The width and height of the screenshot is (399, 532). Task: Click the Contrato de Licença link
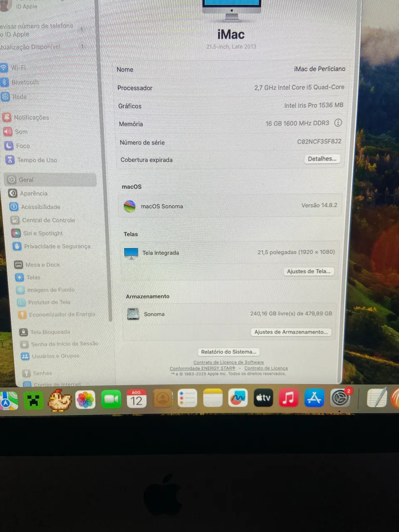coord(266,368)
